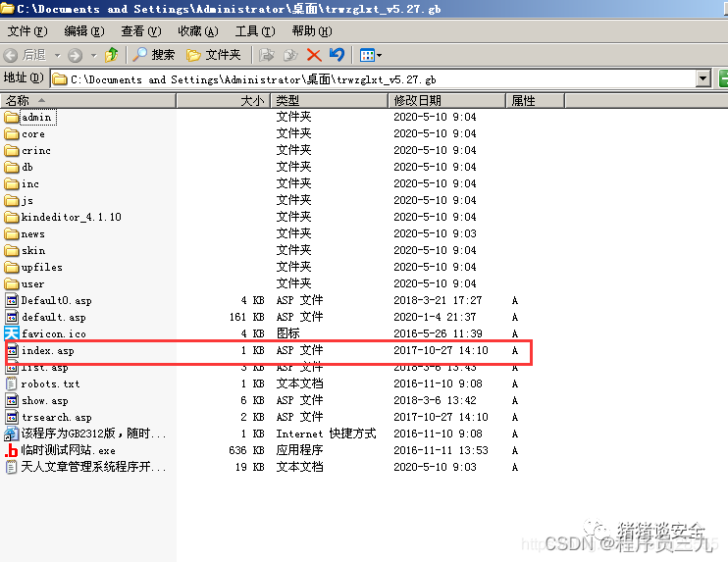The height and width of the screenshot is (562, 728).
Task: Click the red Delete X icon
Action: 314,55
